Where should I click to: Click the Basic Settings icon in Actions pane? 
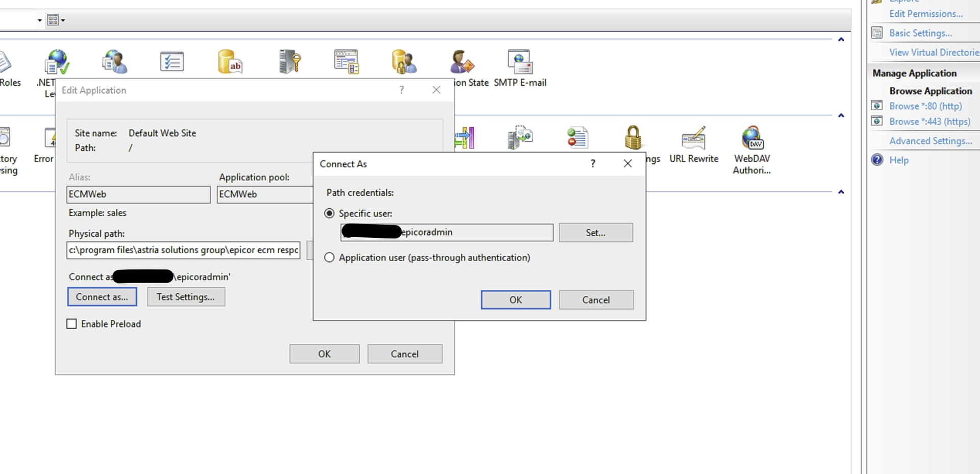click(x=877, y=33)
